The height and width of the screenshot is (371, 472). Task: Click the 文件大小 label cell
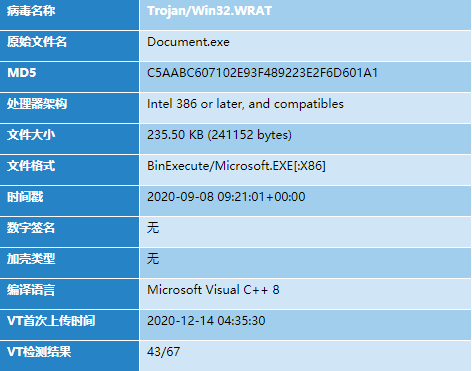point(69,139)
